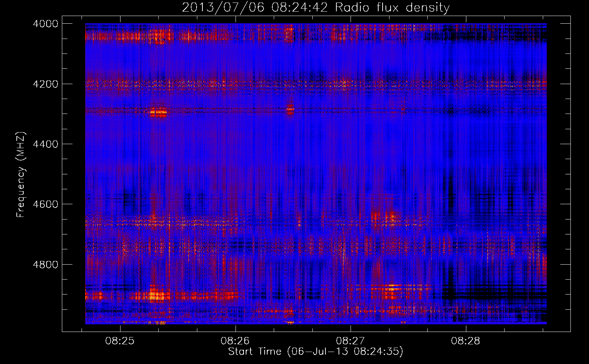Click the '4000' frequency axis label
This screenshot has height=364, width=589.
(x=46, y=24)
